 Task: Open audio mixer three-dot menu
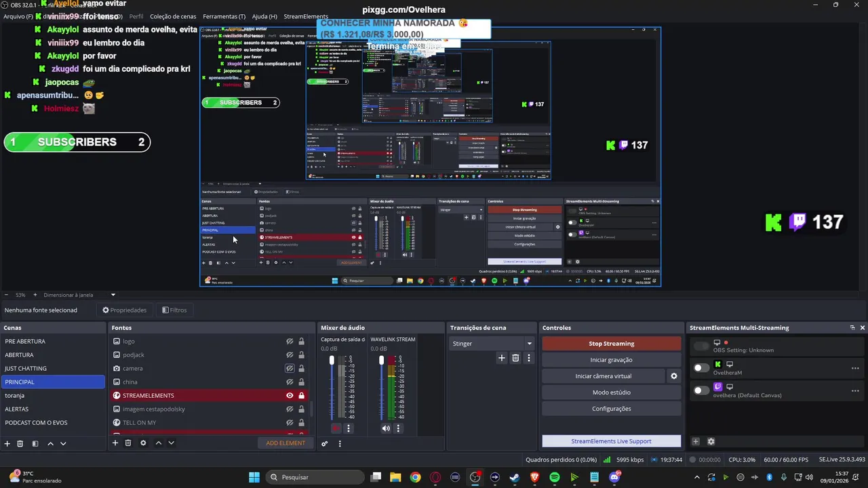(340, 444)
